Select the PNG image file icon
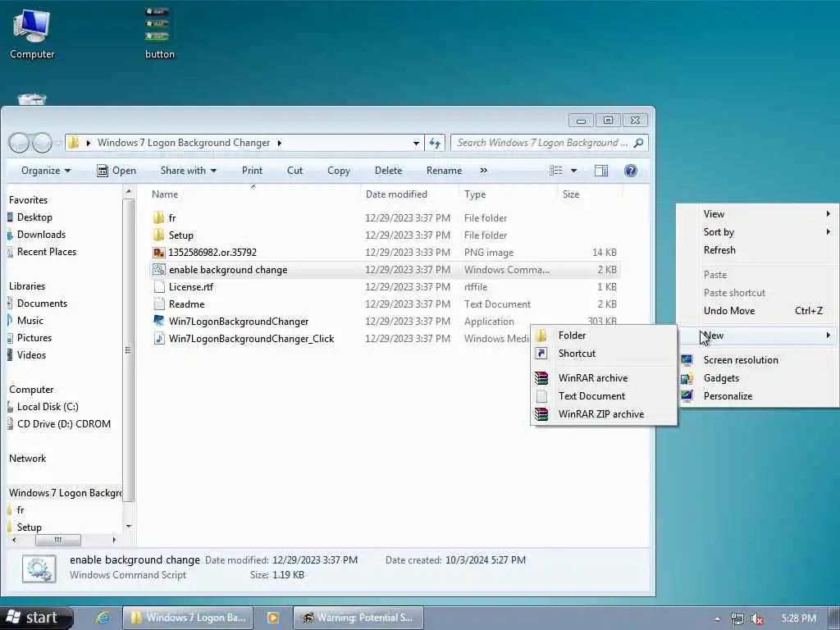This screenshot has height=630, width=840. click(158, 253)
